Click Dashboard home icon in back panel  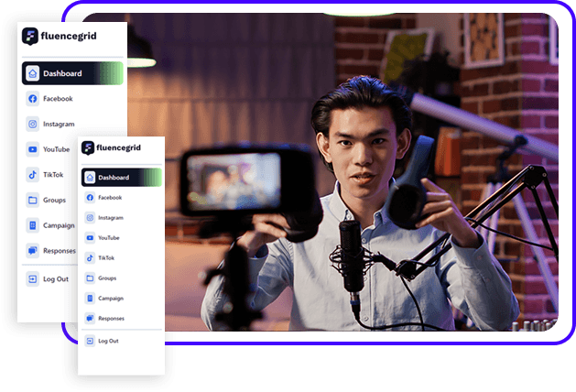[33, 73]
